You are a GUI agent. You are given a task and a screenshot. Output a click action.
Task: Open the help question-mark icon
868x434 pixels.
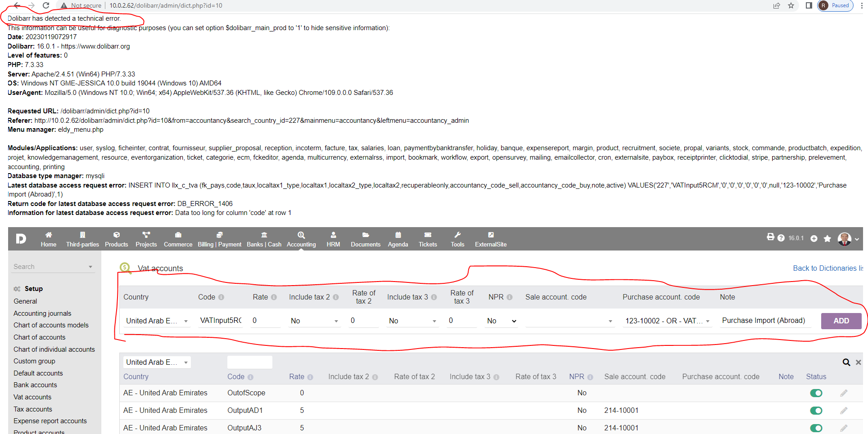[x=781, y=238]
